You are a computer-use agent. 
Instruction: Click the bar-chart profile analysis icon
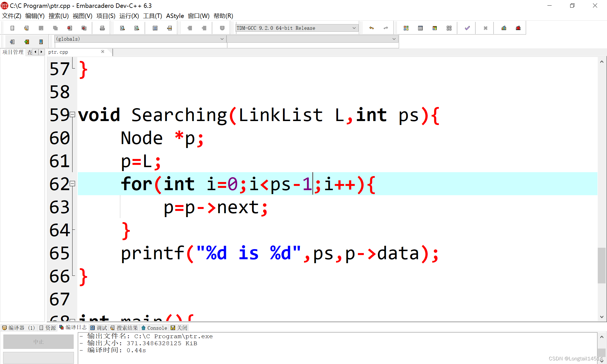504,28
